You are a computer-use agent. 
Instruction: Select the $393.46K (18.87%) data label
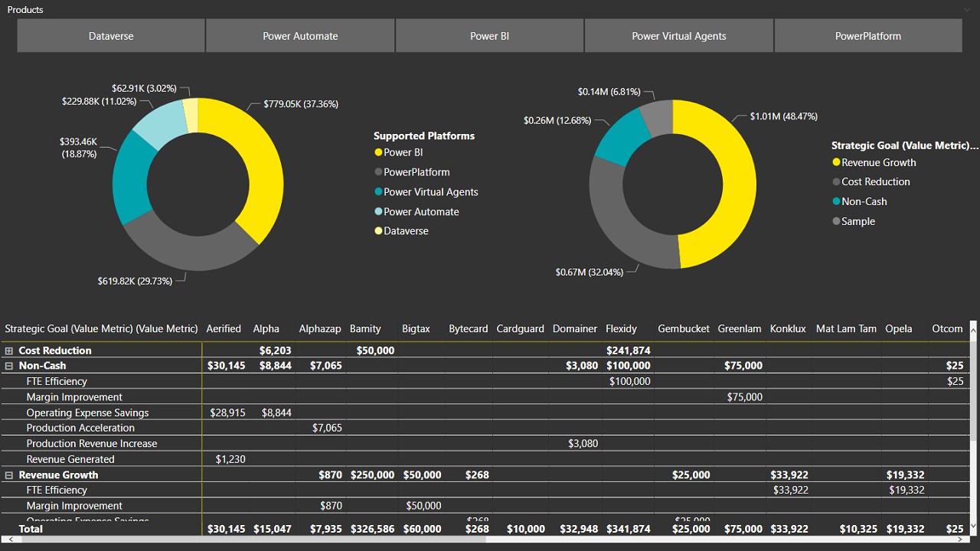pos(78,148)
